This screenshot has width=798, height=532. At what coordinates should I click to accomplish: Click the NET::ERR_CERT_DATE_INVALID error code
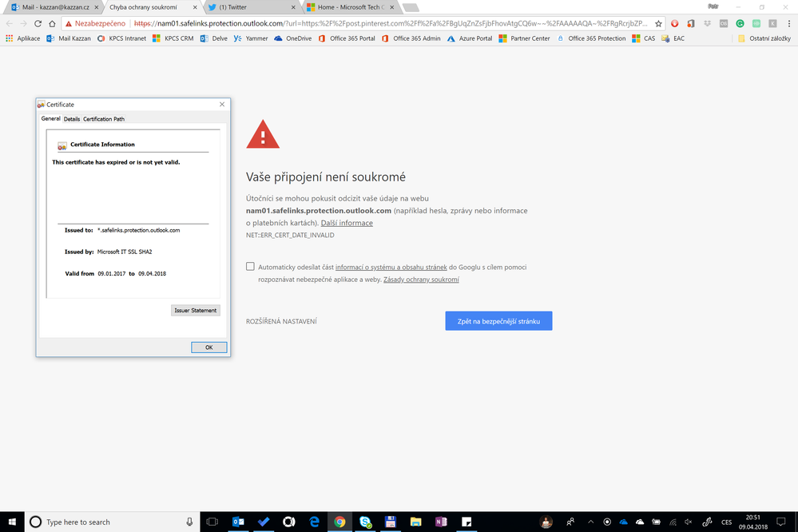[x=290, y=235]
